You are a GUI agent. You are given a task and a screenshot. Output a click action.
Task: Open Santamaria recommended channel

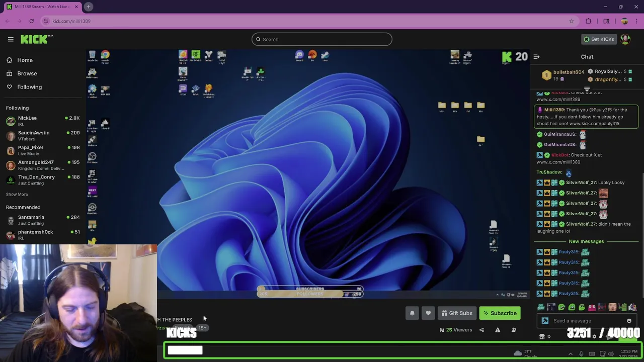pos(42,220)
